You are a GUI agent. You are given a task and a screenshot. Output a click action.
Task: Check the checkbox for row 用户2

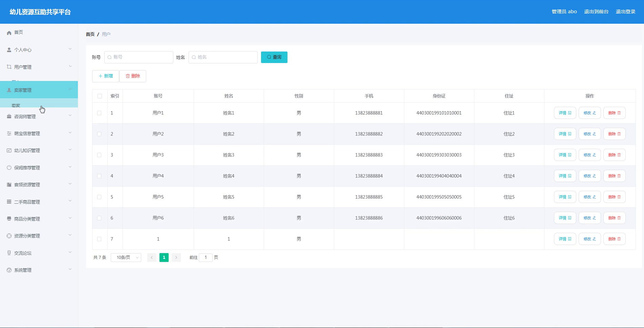tap(99, 134)
